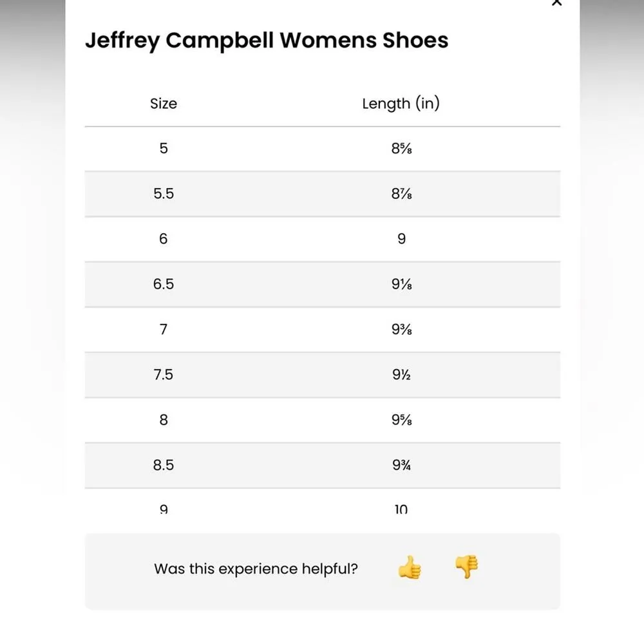
Task: Click the 9½ length value
Action: pos(401,374)
